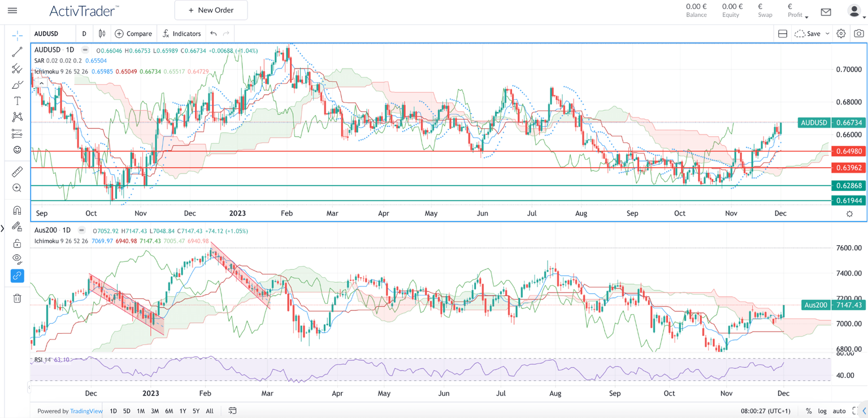The height and width of the screenshot is (418, 868).
Task: Toggle hide all drawings eye icon
Action: click(17, 259)
